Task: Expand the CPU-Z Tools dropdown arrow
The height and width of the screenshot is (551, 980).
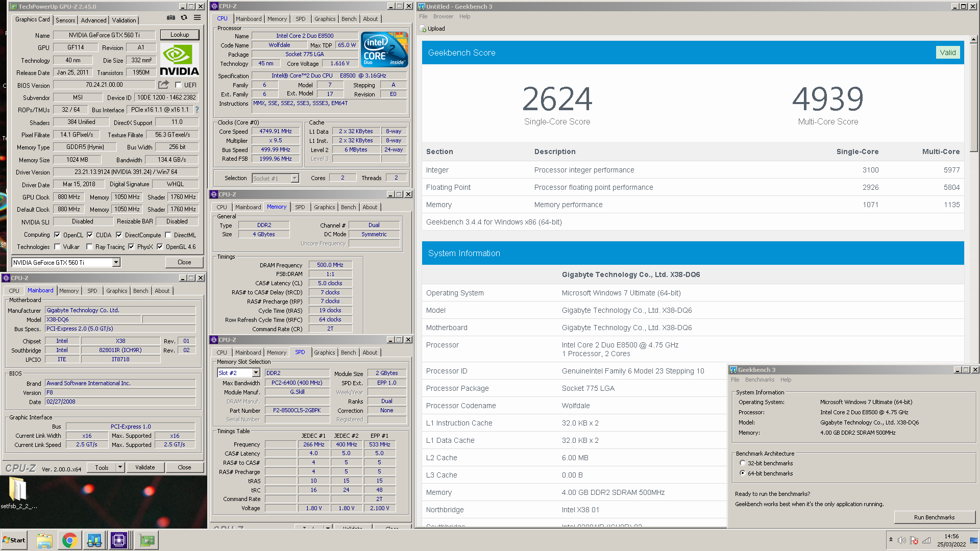Action: [x=120, y=467]
